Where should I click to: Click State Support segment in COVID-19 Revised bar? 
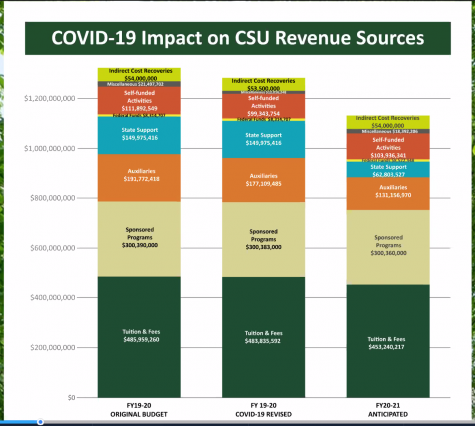pyautogui.click(x=263, y=139)
